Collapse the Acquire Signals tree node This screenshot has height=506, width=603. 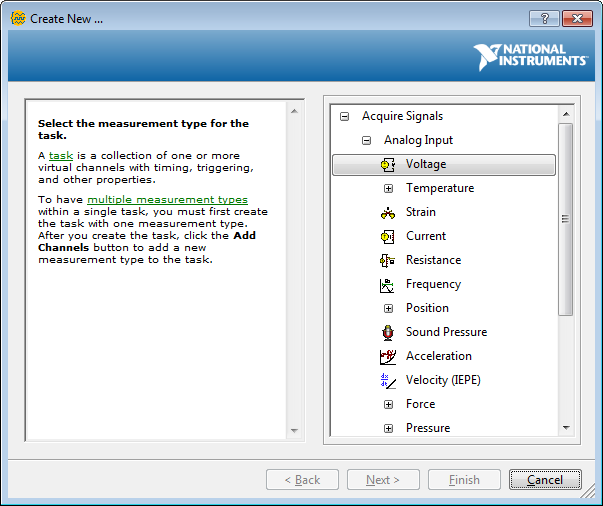[x=345, y=116]
